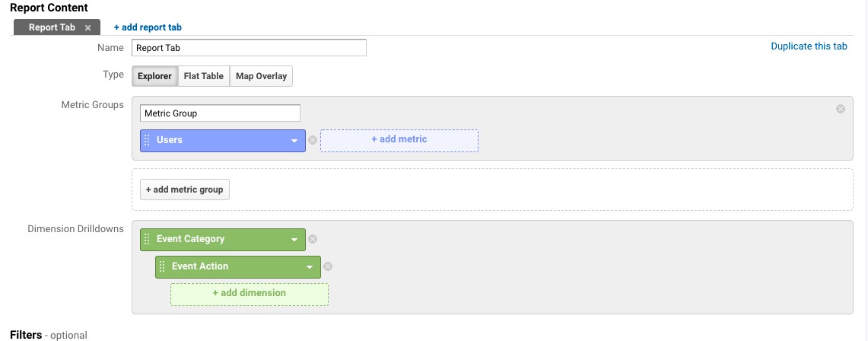
Task: Expand the Event Category dropdown arrow
Action: pyautogui.click(x=294, y=240)
